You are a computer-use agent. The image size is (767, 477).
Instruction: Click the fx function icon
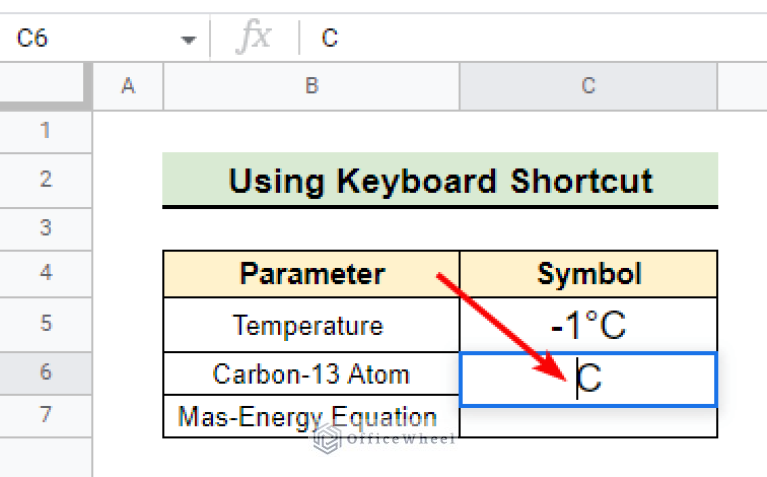pyautogui.click(x=253, y=37)
